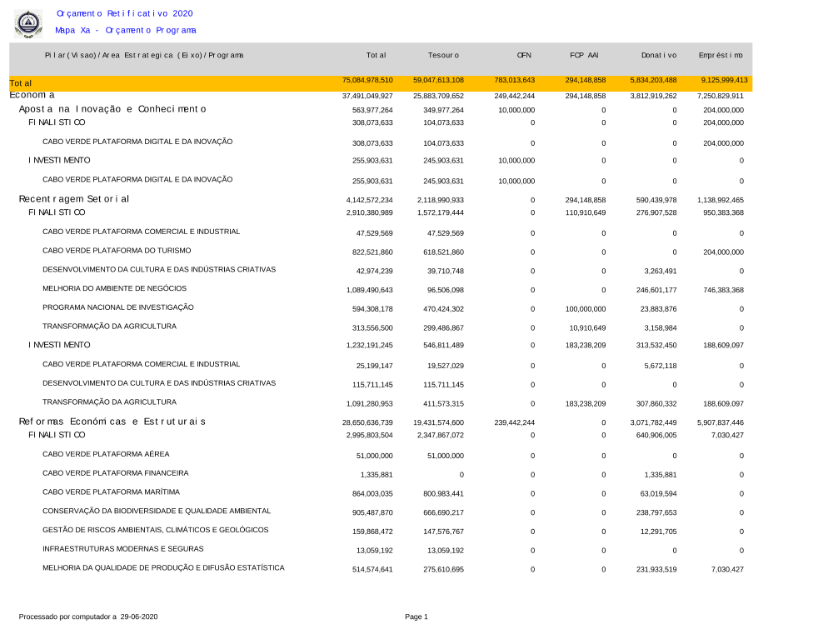The height and width of the screenshot is (644, 833).
Task: Click the Processado por computador footer text
Action: pos(88,617)
